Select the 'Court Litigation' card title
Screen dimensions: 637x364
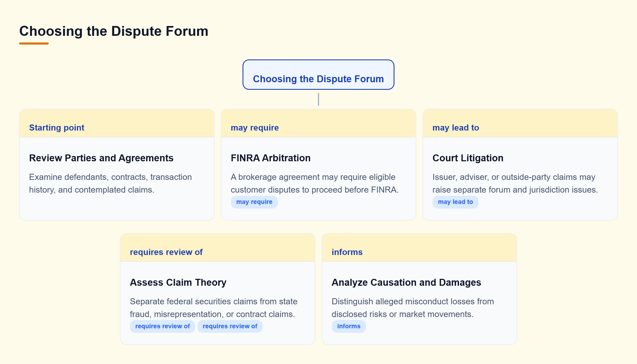coord(468,158)
